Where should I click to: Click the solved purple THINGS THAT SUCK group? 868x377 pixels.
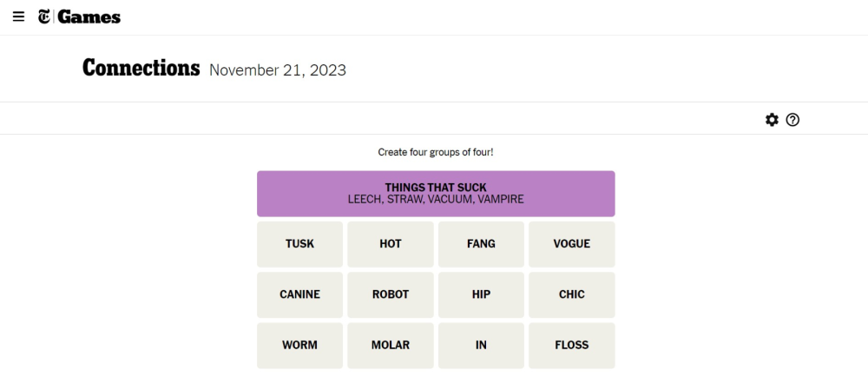[436, 193]
